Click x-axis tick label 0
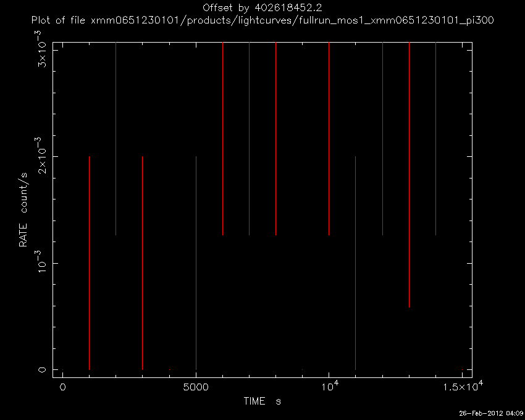This screenshot has height=420, width=525. coord(62,387)
